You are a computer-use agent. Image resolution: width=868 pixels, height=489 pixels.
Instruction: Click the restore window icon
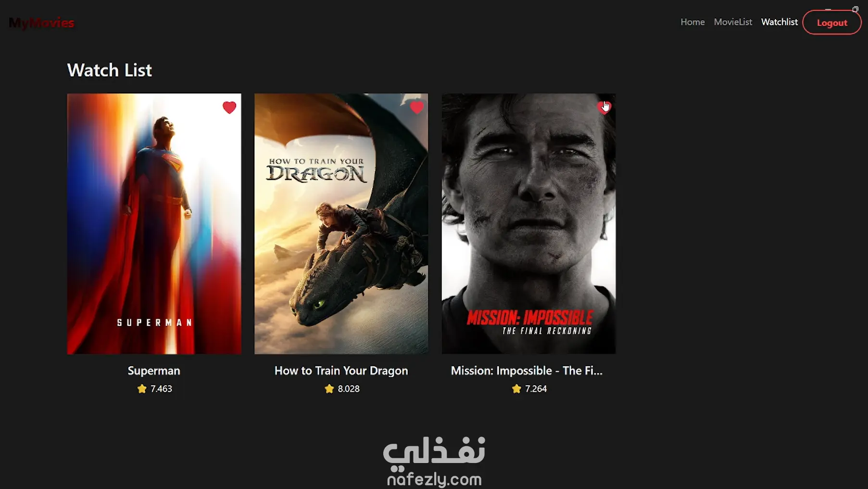click(x=855, y=9)
